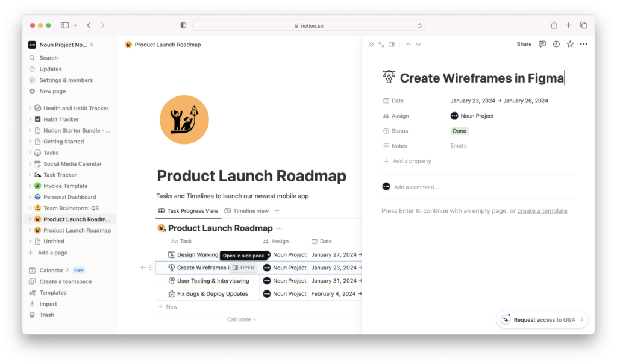Screen dimensions: 617x364
Task: Expand Invoice Template page tree
Action: (x=30, y=186)
